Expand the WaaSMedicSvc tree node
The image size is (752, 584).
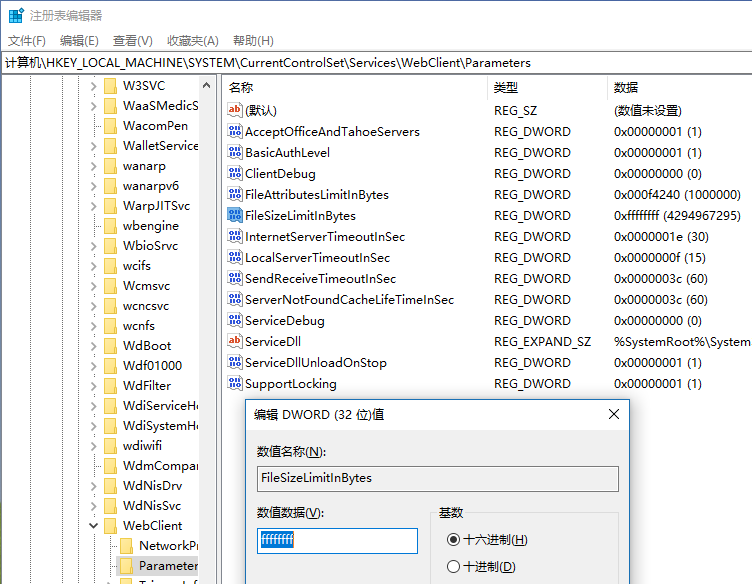point(94,106)
